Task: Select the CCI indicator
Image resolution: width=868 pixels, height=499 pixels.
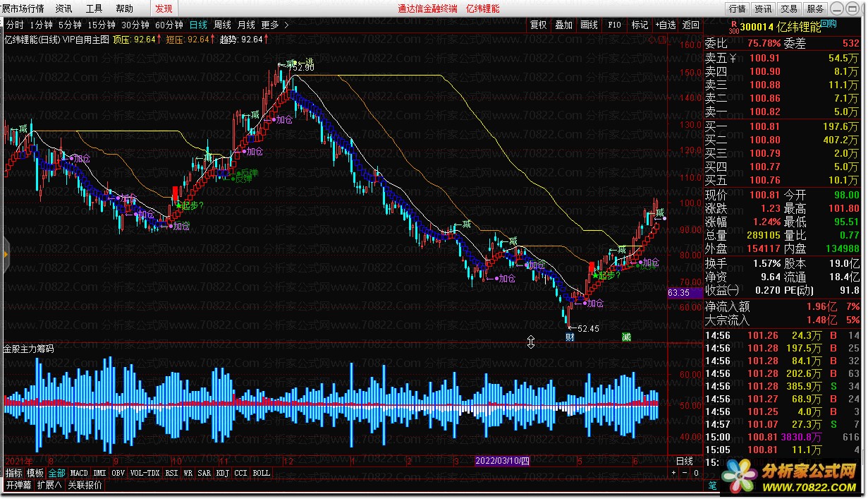Action: tap(241, 473)
